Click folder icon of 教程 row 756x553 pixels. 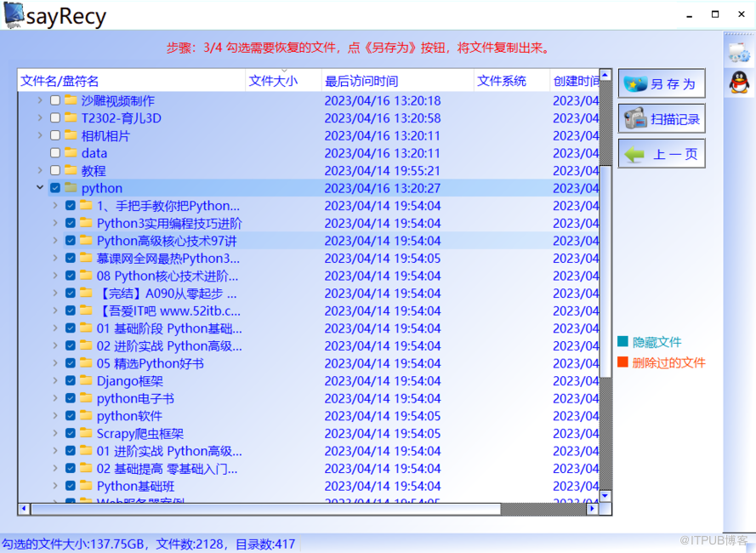tap(71, 170)
